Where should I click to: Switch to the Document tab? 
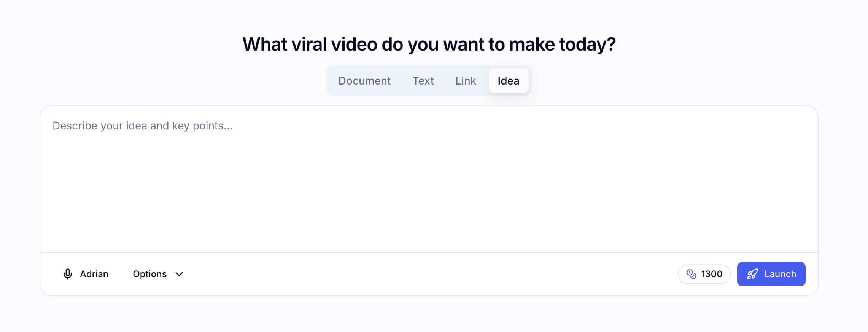(364, 81)
